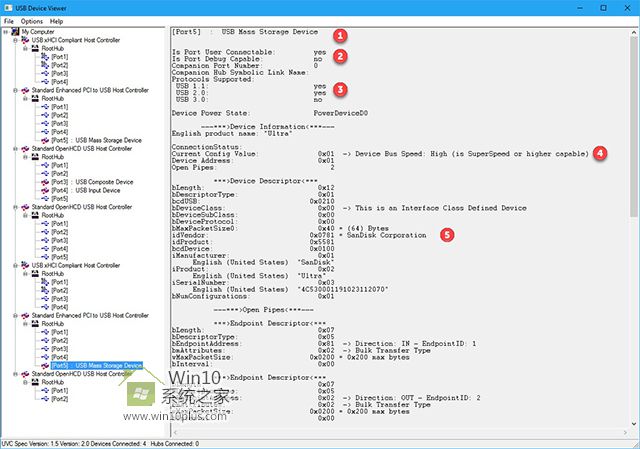This screenshot has width=640, height=449.
Task: Open the Help menu
Action: (x=56, y=21)
